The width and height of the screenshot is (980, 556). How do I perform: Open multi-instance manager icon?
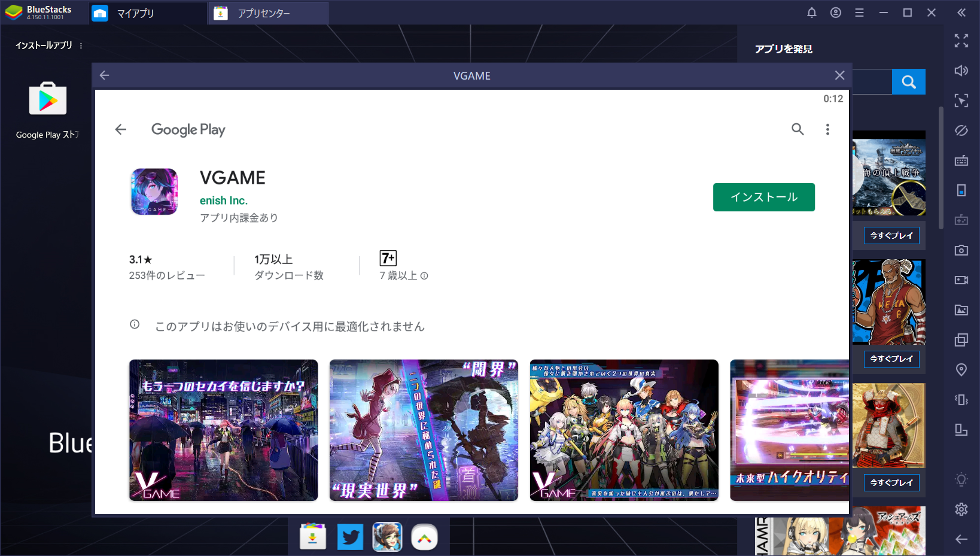[x=961, y=340]
